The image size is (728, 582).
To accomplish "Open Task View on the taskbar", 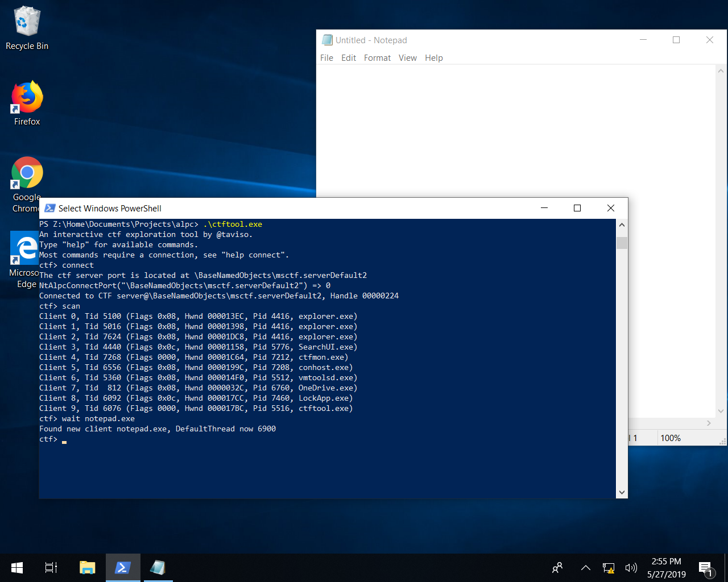I will (51, 568).
